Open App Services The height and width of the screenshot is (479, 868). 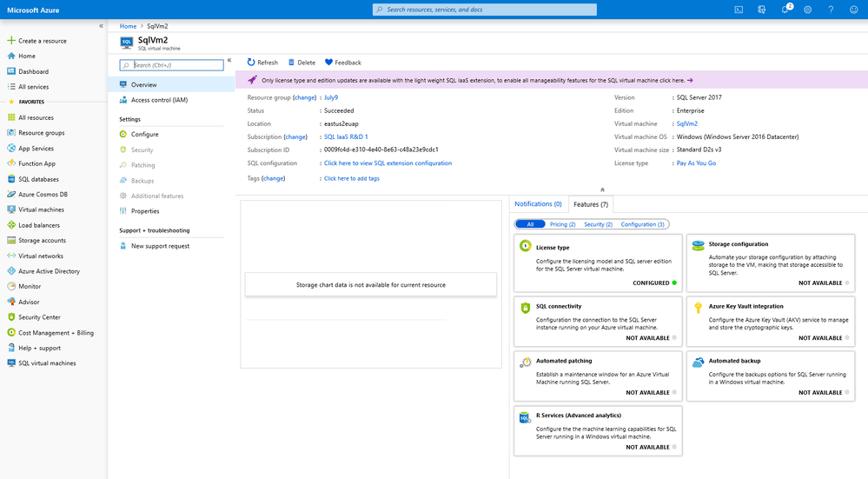36,149
